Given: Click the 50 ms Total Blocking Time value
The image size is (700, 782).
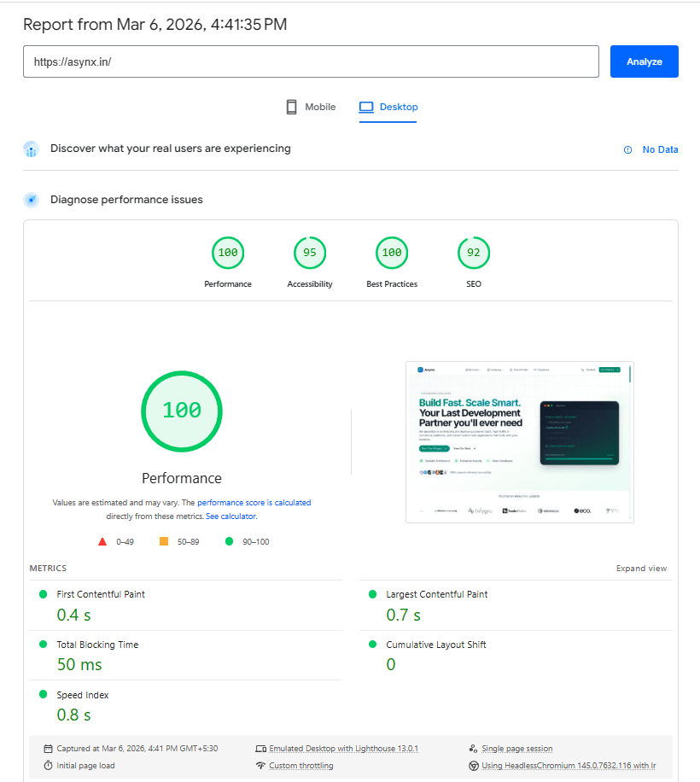Looking at the screenshot, I should (79, 664).
